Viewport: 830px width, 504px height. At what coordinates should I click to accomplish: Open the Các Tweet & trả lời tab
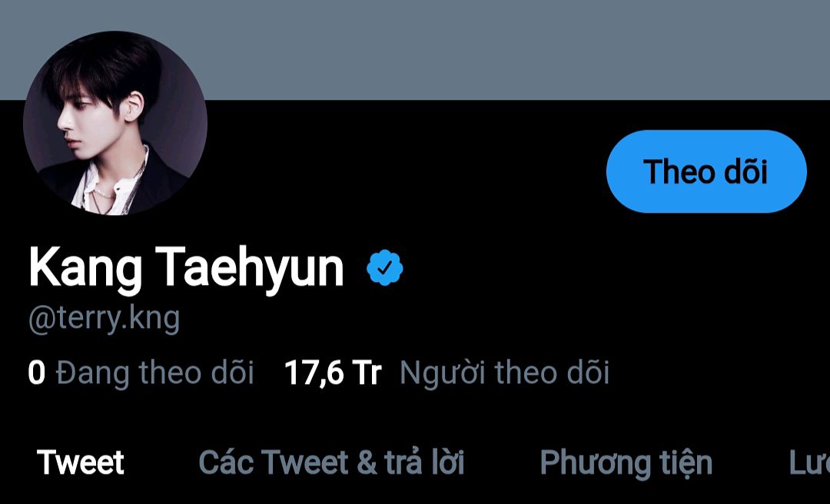(x=331, y=463)
